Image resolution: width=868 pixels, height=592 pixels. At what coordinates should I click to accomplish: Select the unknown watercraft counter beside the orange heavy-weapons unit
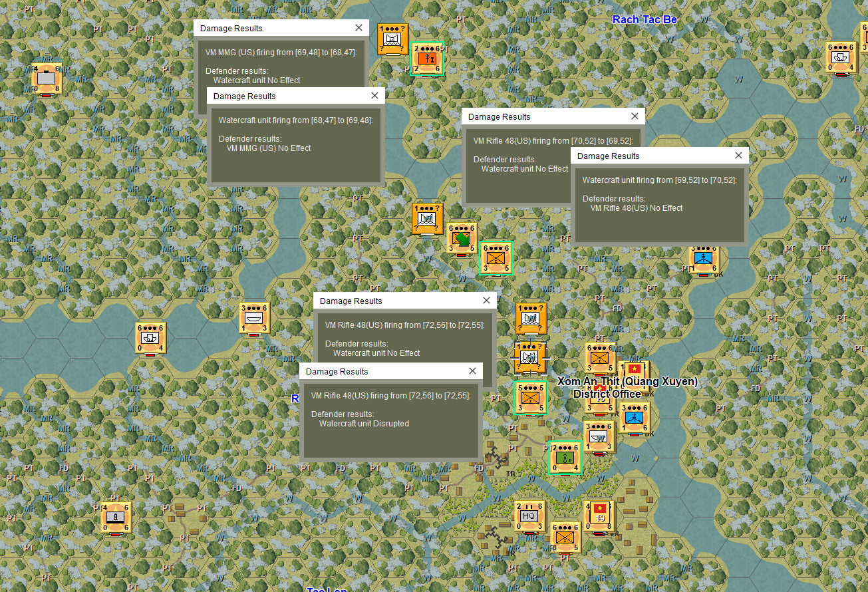392,40
